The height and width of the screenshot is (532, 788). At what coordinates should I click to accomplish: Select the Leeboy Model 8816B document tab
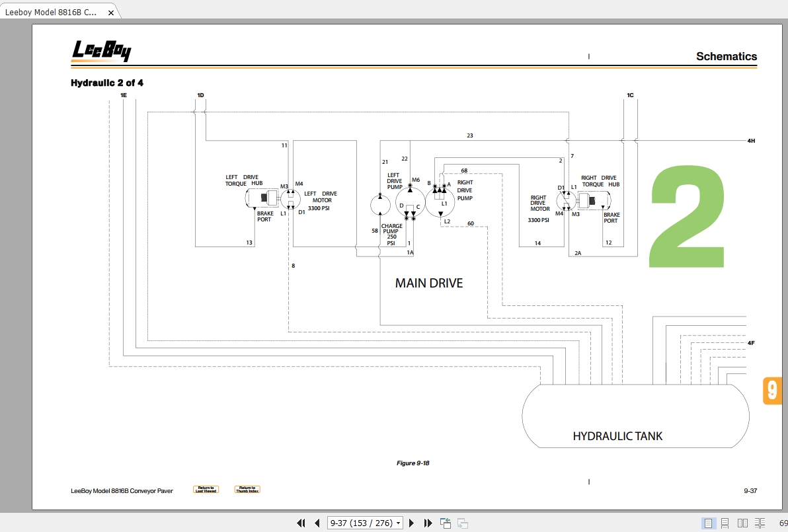pos(51,12)
